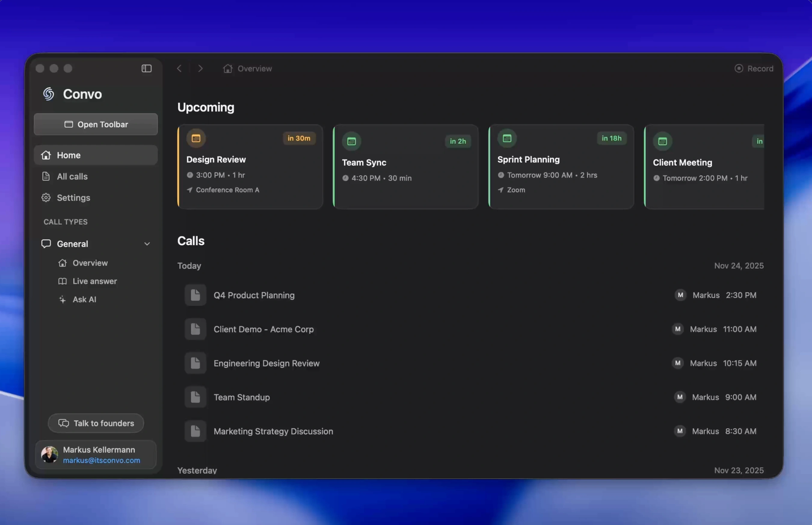Viewport: 812px width, 525px height.
Task: Select Overview under General
Action: click(x=90, y=263)
